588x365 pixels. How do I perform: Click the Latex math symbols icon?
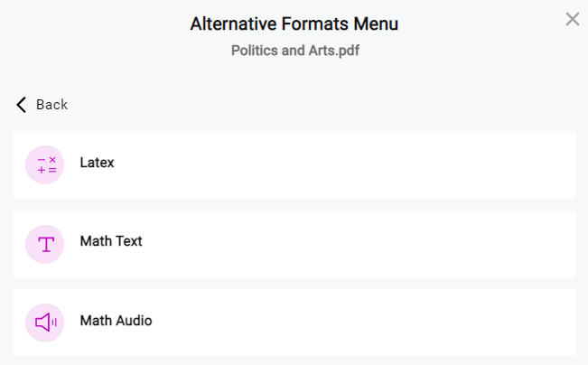46,165
